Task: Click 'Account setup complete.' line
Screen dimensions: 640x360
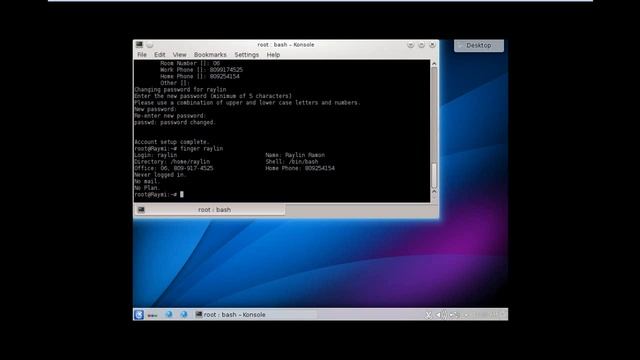Action: click(x=172, y=142)
